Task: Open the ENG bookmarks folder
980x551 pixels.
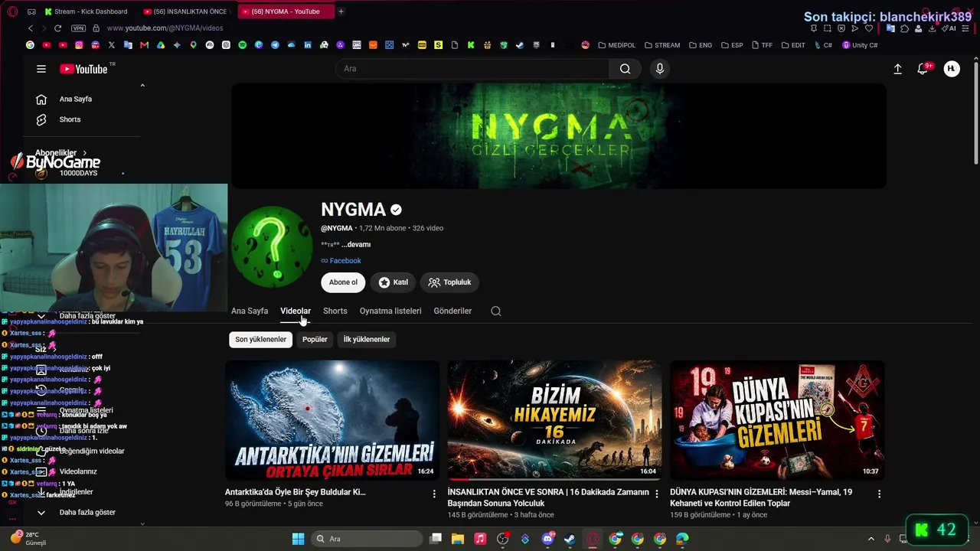Action: (701, 45)
